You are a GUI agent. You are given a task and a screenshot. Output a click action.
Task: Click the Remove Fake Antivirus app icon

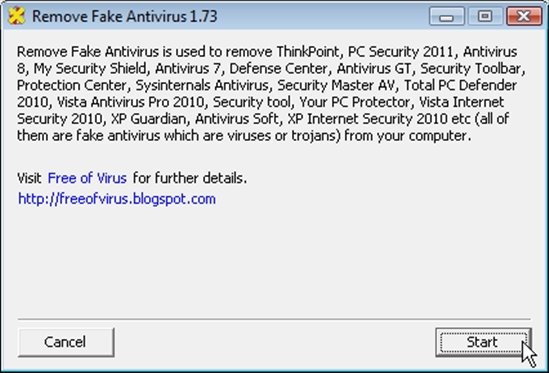click(x=16, y=16)
